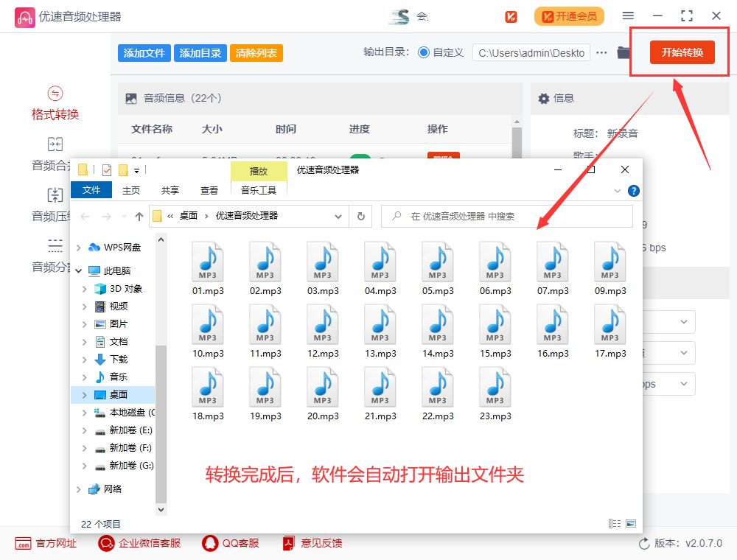Open the 意见反馈 feedback link
This screenshot has width=737, height=560.
coord(312,544)
